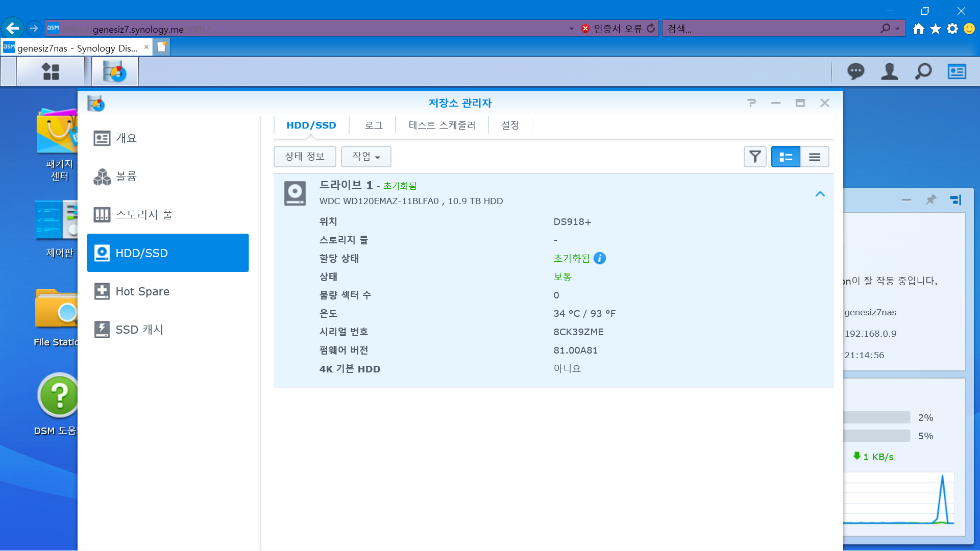
Task: Switch to detailed card view
Action: click(x=786, y=157)
